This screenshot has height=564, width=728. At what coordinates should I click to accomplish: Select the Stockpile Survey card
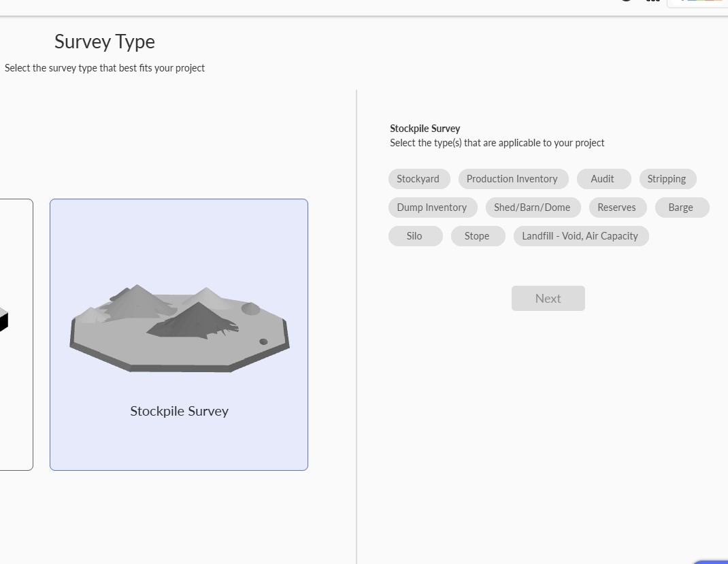[179, 335]
